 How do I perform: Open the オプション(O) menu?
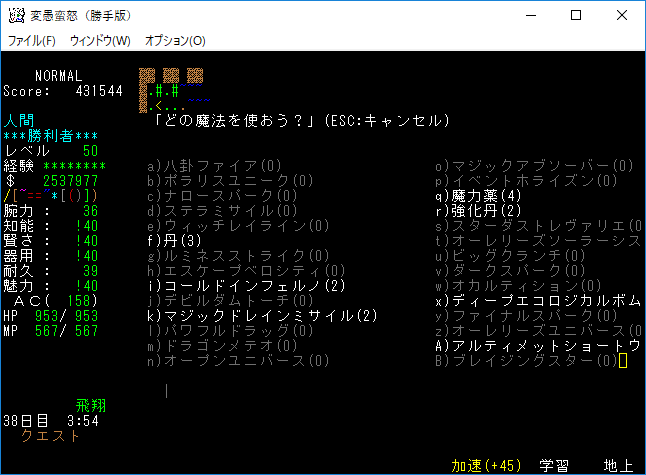(x=175, y=41)
